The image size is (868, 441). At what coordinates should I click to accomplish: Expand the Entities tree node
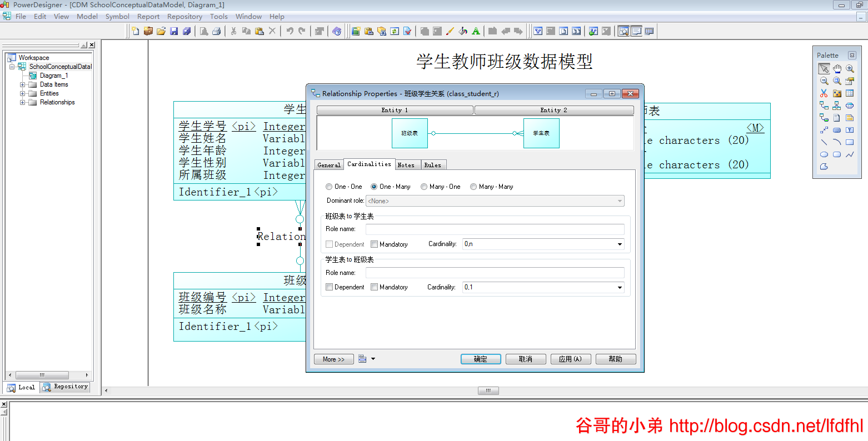pos(23,93)
